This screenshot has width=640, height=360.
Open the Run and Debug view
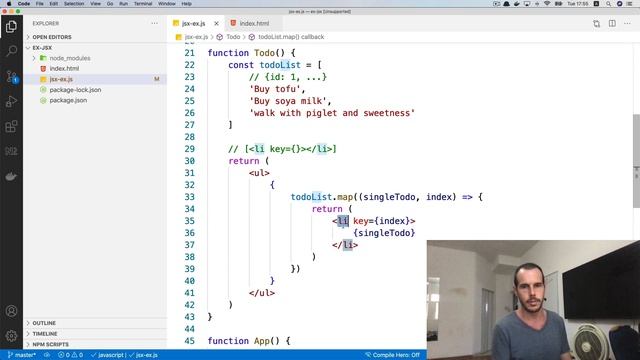[x=11, y=101]
